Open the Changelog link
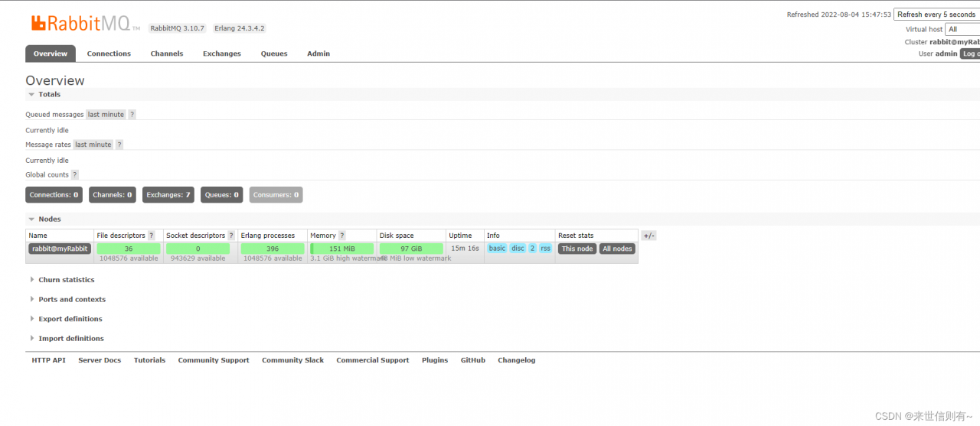 pyautogui.click(x=517, y=360)
